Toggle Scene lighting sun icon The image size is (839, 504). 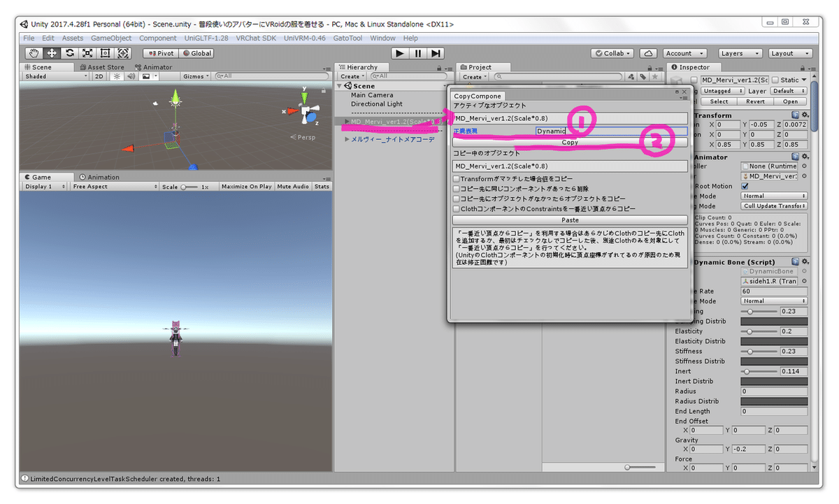pos(117,76)
